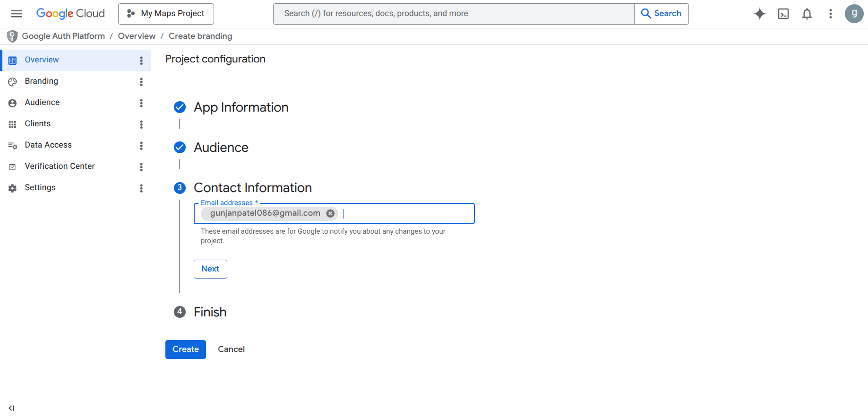Image resolution: width=868 pixels, height=420 pixels.
Task: Open Verification Center row three-dot menu
Action: click(x=141, y=167)
